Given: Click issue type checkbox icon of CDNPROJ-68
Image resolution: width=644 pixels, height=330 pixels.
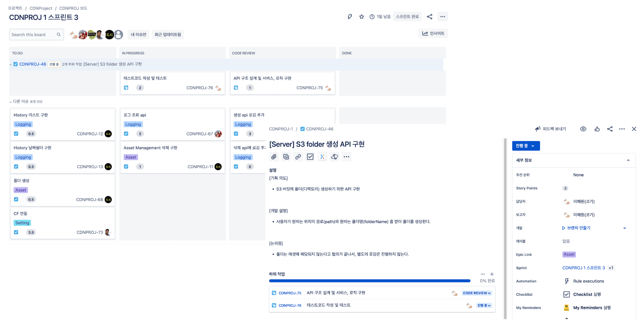Looking at the screenshot, I should pos(16,199).
